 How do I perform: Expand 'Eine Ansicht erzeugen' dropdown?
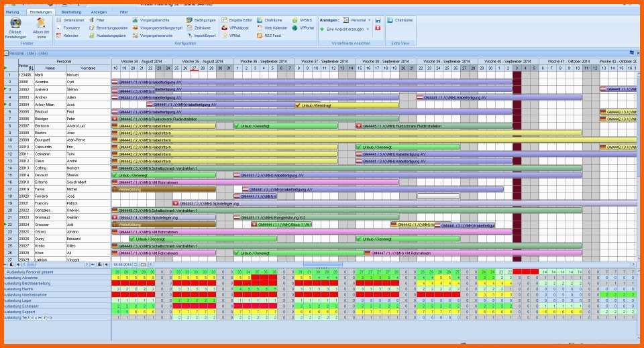coord(368,29)
